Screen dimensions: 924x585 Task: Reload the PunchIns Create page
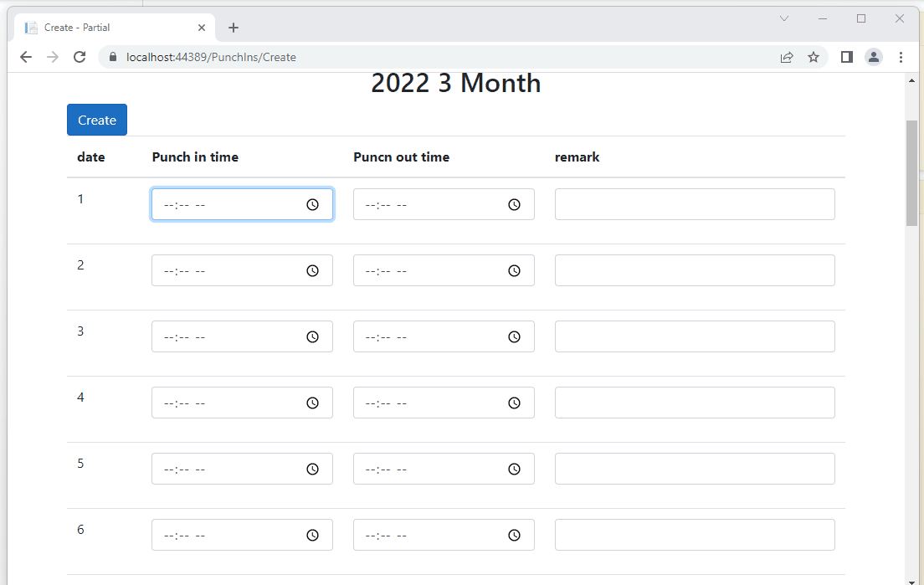tap(80, 57)
